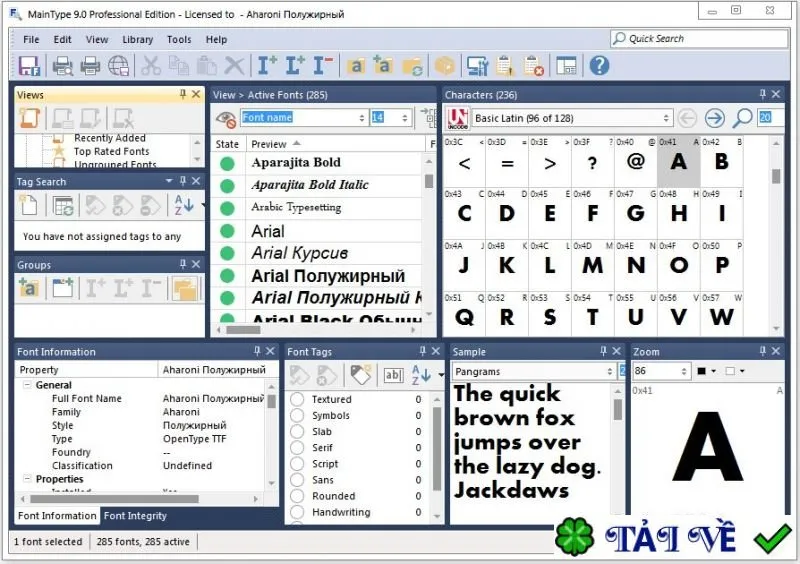The image size is (800, 564).
Task: Click the Copy icon in the toolbar
Action: point(179,66)
